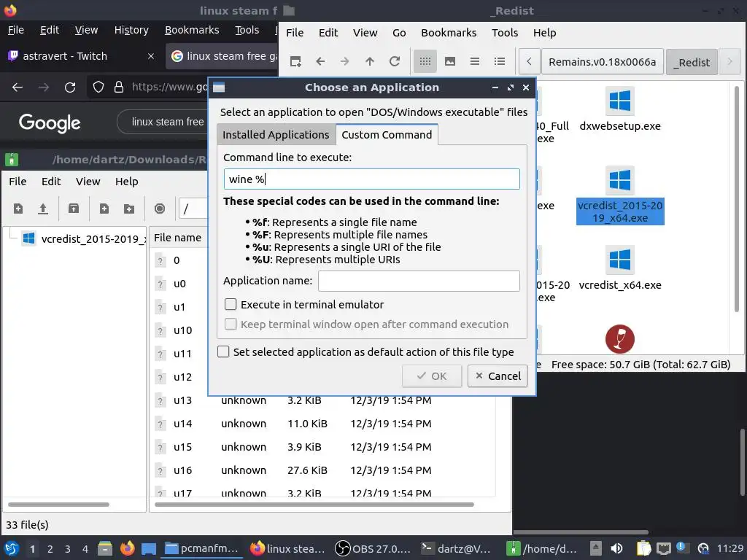This screenshot has width=747, height=560.
Task: Switch pcmanfm to detailed list view
Action: 499,61
